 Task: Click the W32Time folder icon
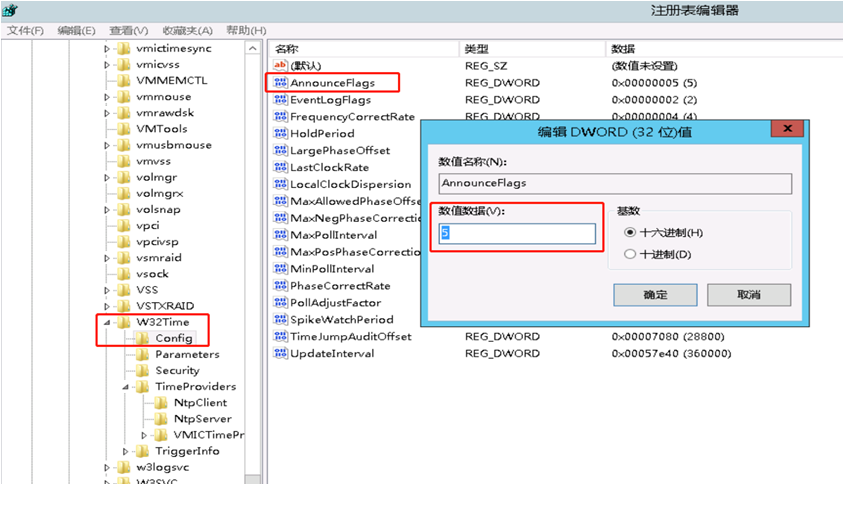pos(124,322)
